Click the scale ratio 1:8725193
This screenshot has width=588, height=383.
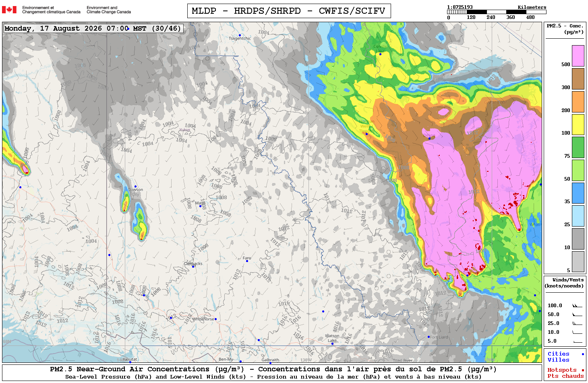pyautogui.click(x=460, y=7)
